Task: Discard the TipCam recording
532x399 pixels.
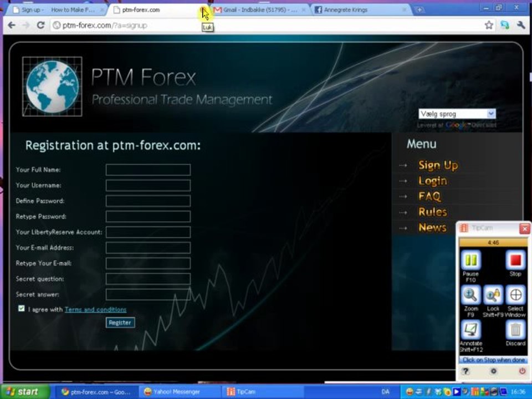Action: [515, 329]
